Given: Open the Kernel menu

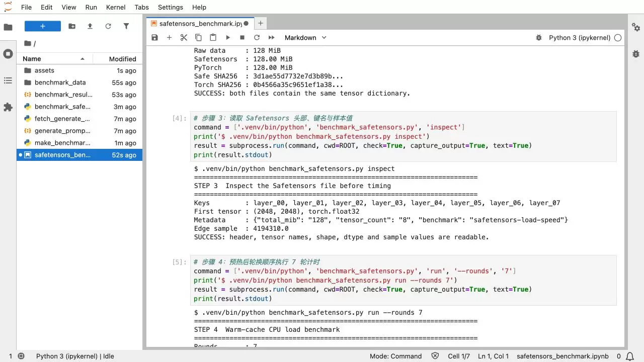Looking at the screenshot, I should pos(116,7).
